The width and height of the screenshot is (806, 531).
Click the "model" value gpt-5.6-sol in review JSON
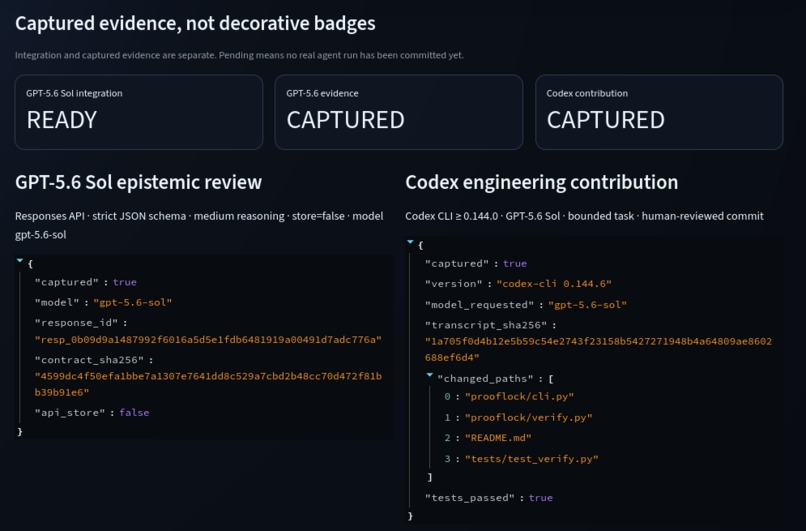tap(132, 302)
